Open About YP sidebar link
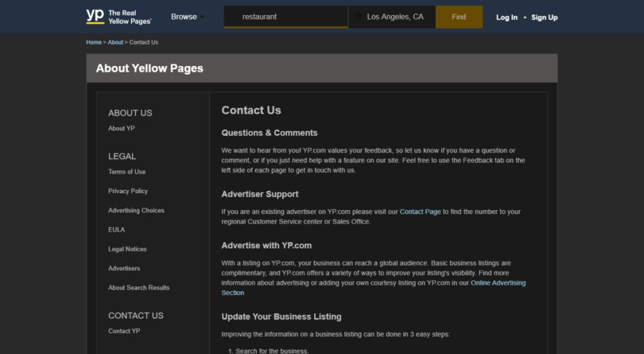This screenshot has height=354, width=644. tap(121, 128)
